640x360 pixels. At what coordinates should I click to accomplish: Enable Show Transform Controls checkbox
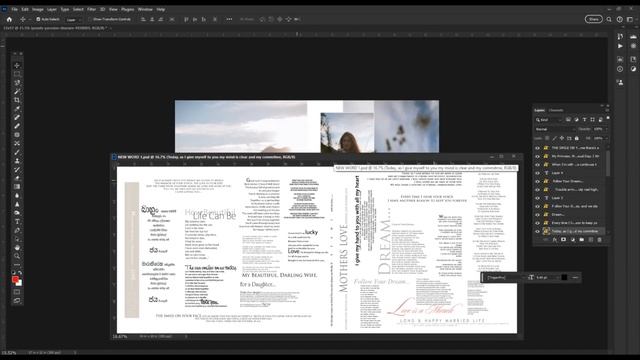[x=90, y=19]
